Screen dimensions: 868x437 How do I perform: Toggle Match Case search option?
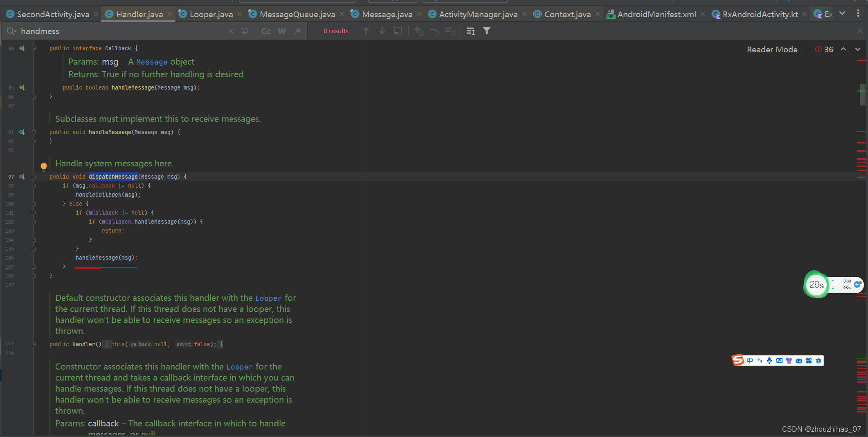tap(266, 31)
